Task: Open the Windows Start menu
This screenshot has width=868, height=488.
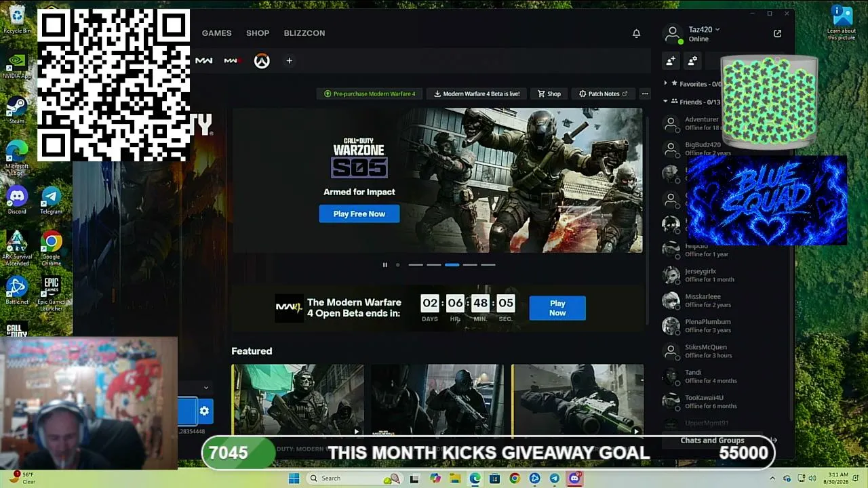Action: click(x=294, y=479)
